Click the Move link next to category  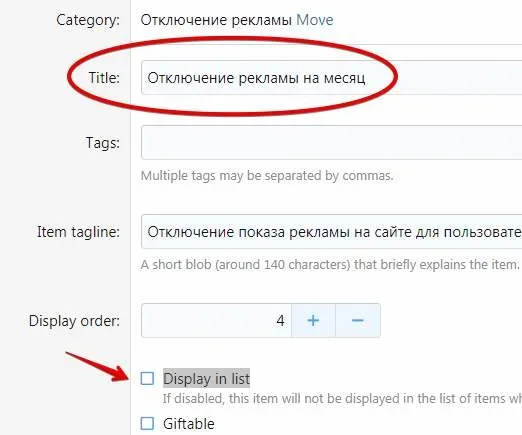315,20
